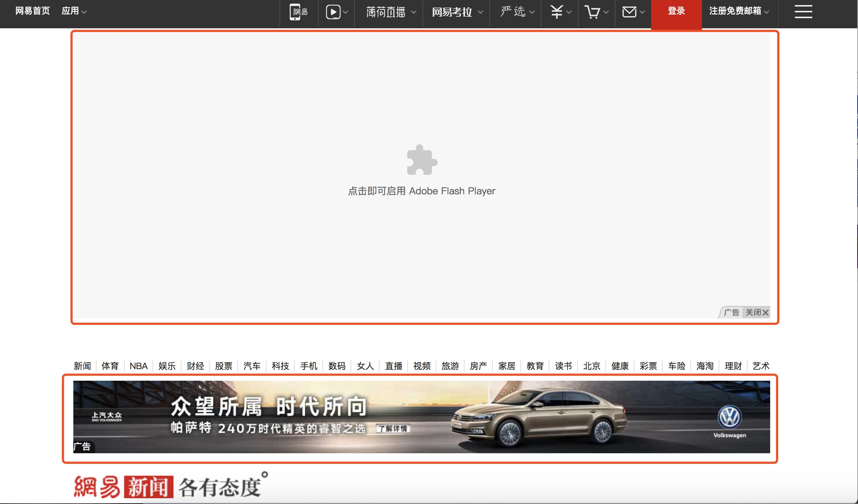Click the 上汽大众 logo in the banner
The width and height of the screenshot is (858, 504).
(x=106, y=417)
